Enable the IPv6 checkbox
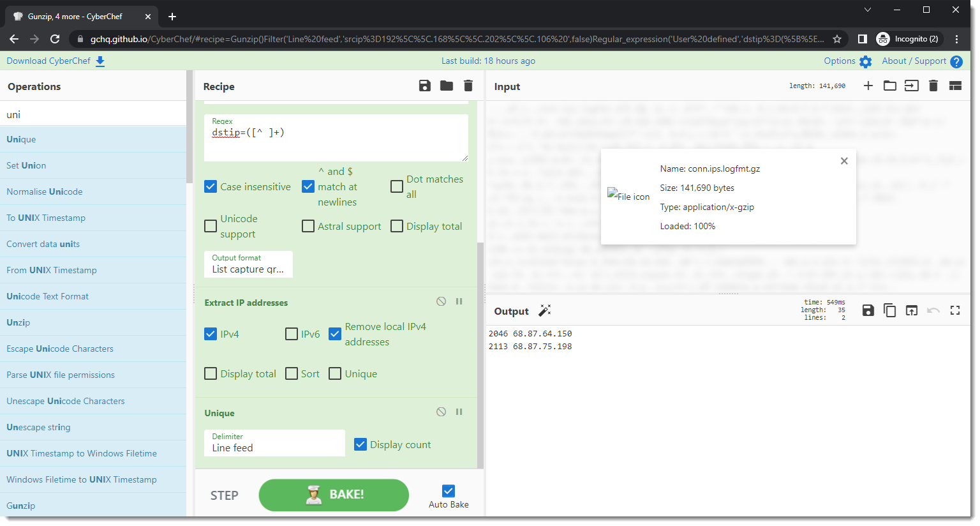This screenshot has height=526, width=980. 292,334
